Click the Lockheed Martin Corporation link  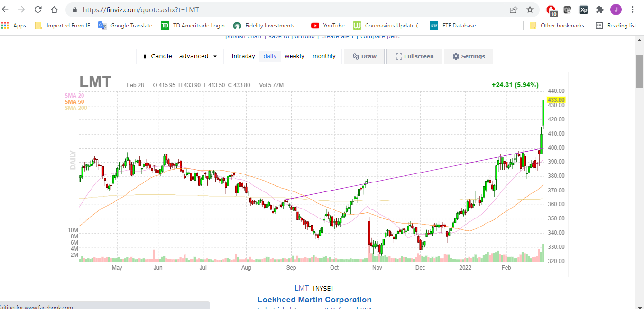click(x=314, y=300)
